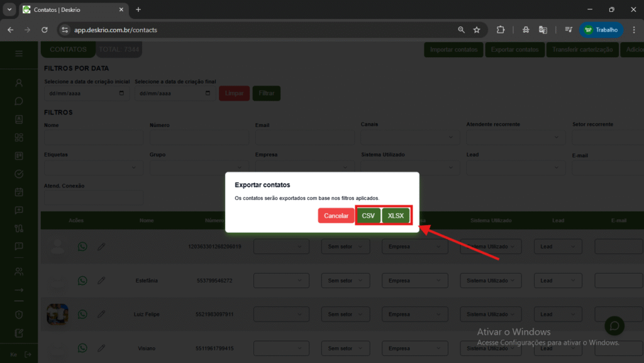Expand the Grupo filter dropdown

click(199, 167)
